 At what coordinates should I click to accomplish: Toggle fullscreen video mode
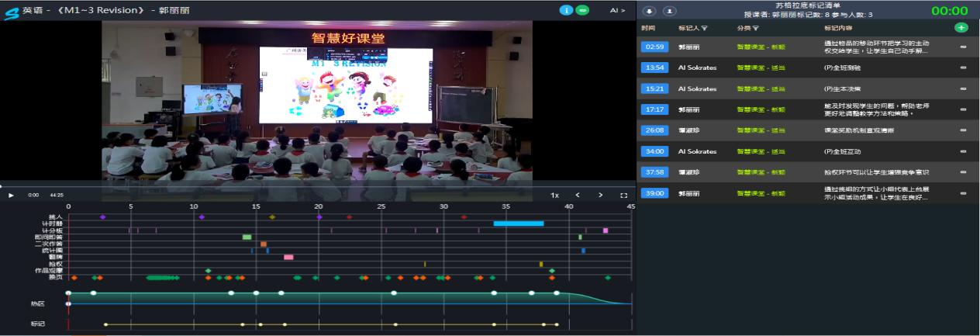pos(623,196)
